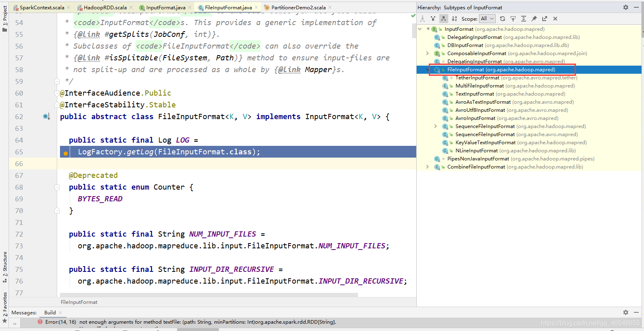The width and height of the screenshot is (644, 331).
Task: Switch to supertypes hierarchy view
Action: (433, 19)
